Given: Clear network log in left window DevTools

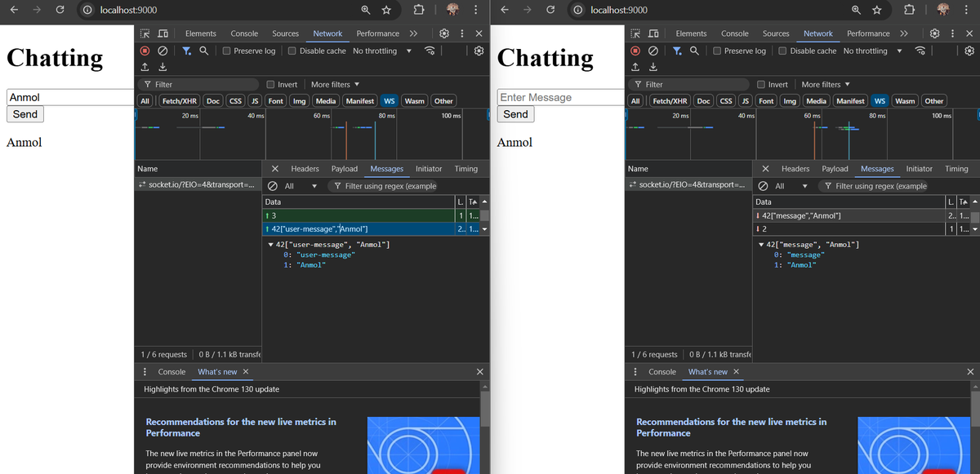Looking at the screenshot, I should (x=163, y=51).
